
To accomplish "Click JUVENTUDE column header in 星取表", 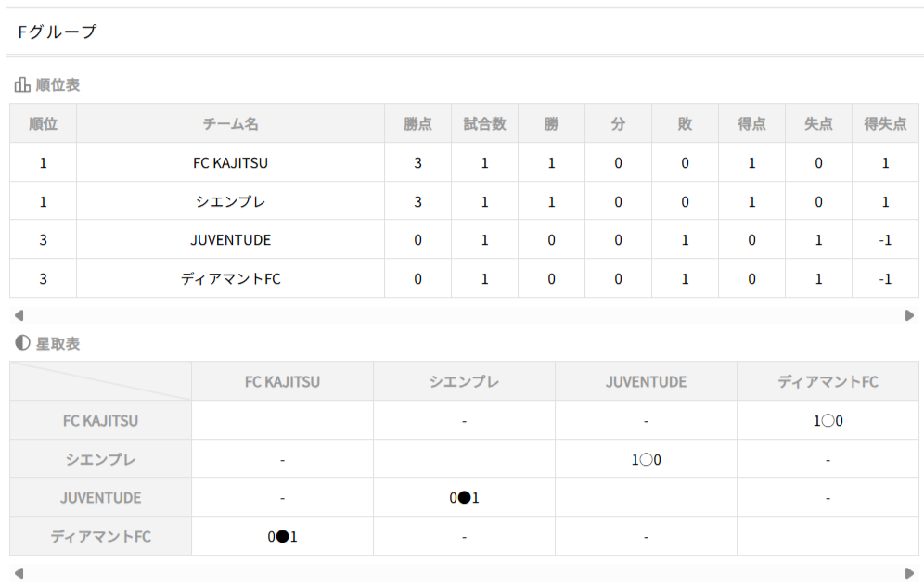I will tap(646, 382).
